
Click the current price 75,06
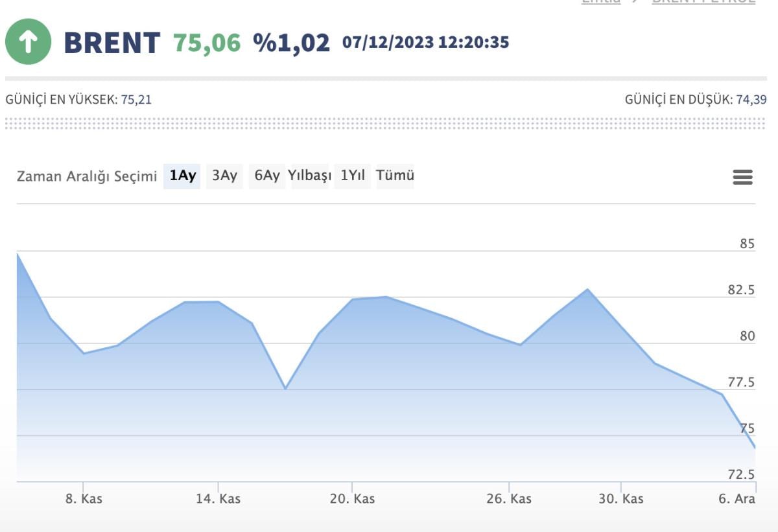point(207,43)
